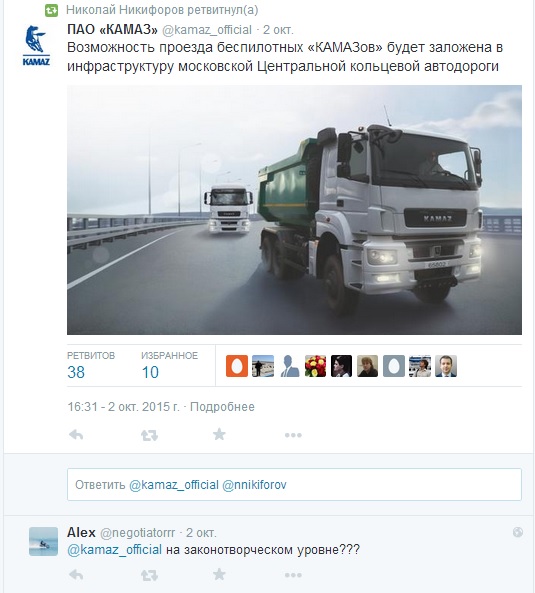This screenshot has height=593, width=535.
Task: Open the KAMAZ logo avatar
Action: [36, 45]
